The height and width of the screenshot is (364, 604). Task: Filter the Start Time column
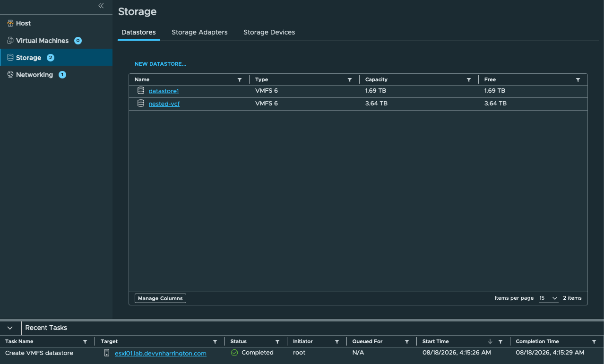coord(500,342)
